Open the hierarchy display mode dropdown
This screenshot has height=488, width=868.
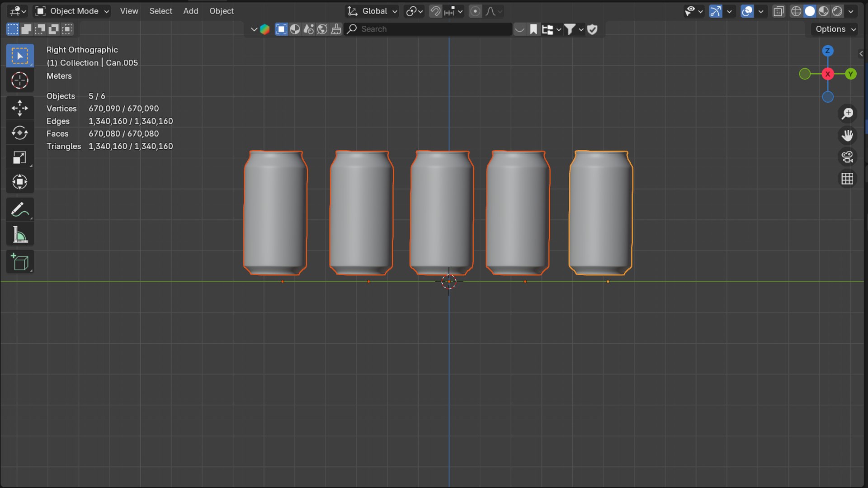click(552, 29)
